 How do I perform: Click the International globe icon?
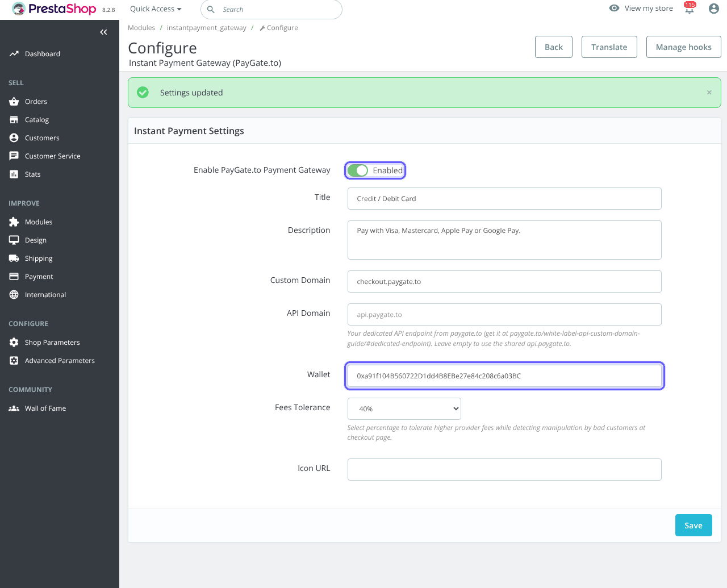pos(14,295)
